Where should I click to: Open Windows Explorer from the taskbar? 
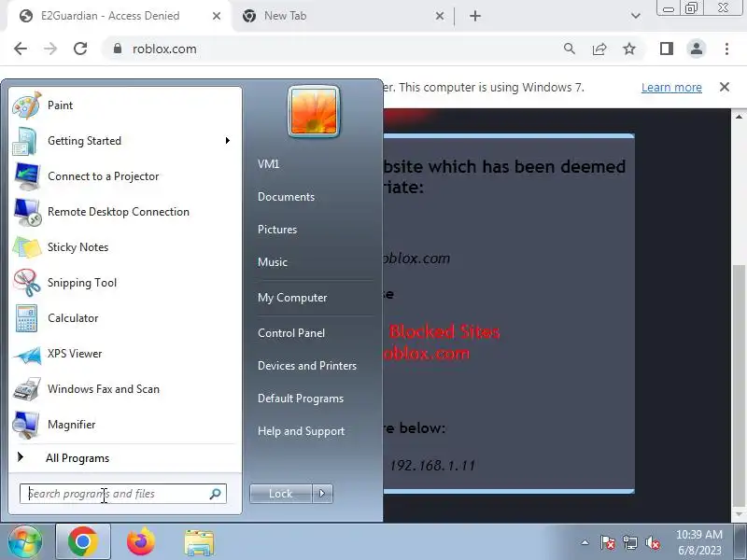click(199, 542)
